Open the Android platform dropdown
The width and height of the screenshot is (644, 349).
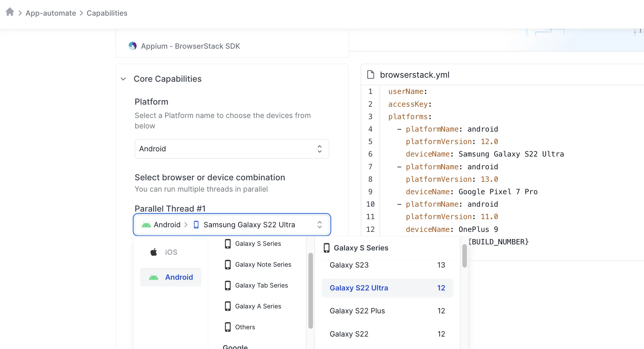click(232, 149)
